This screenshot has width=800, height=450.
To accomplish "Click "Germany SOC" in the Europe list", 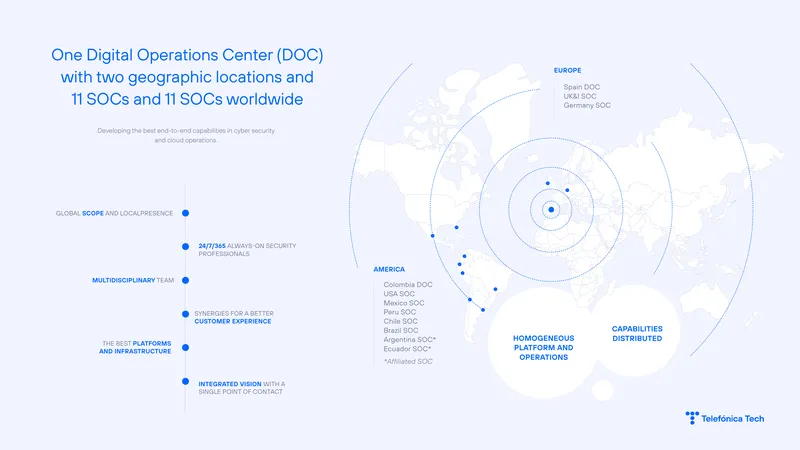I will click(x=587, y=106).
